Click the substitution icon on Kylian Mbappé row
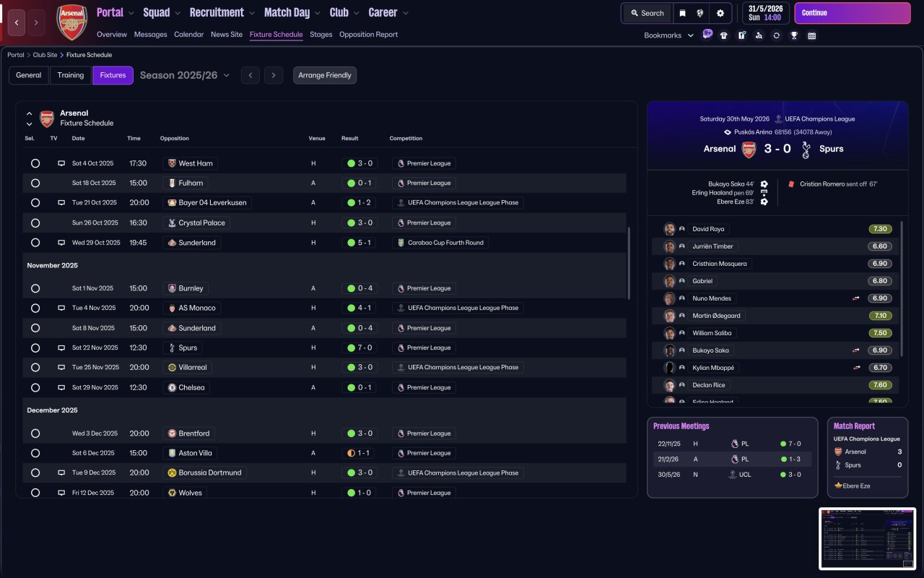Screen dimensions: 924x578 (856, 368)
